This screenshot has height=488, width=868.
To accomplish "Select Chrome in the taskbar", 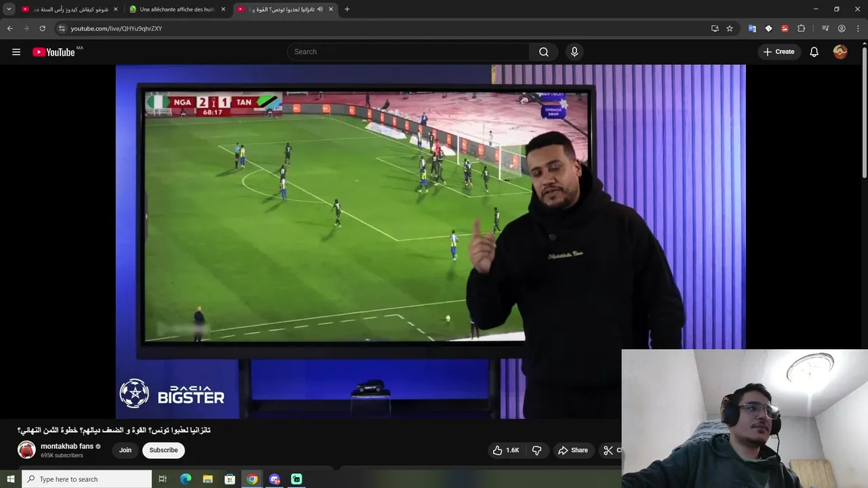I will click(x=252, y=479).
